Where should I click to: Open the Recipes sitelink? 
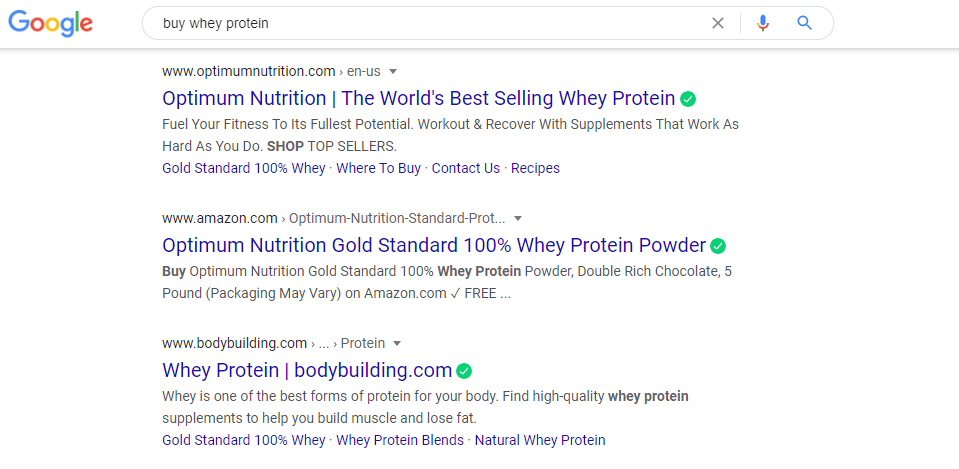coord(535,168)
